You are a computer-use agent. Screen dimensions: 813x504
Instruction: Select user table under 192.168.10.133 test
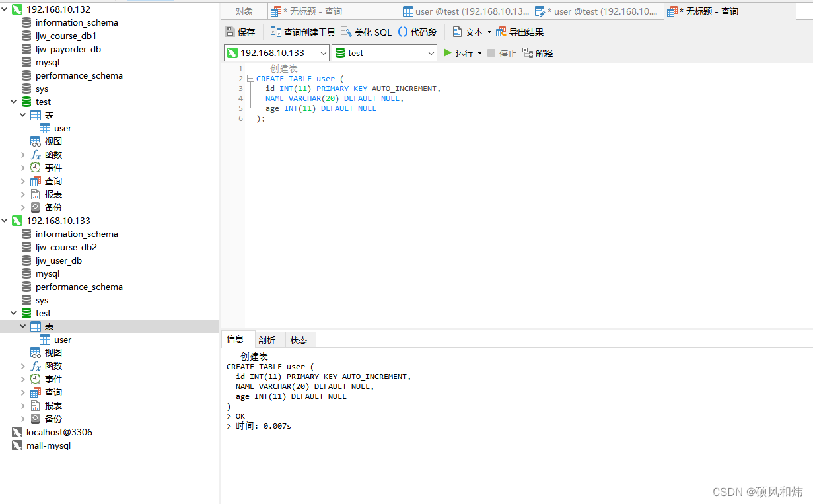pos(63,340)
